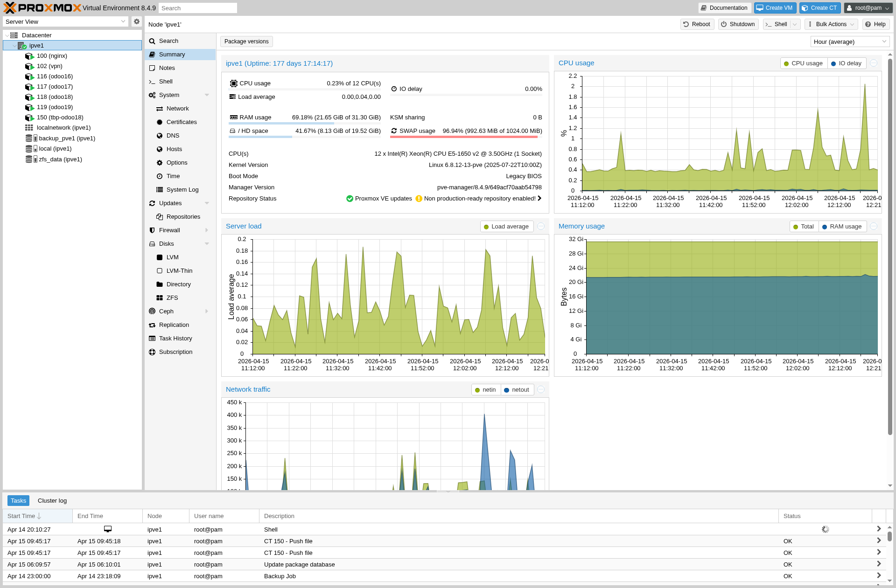Image resolution: width=896 pixels, height=588 pixels.
Task: Toggle the netout legend series
Action: point(517,390)
